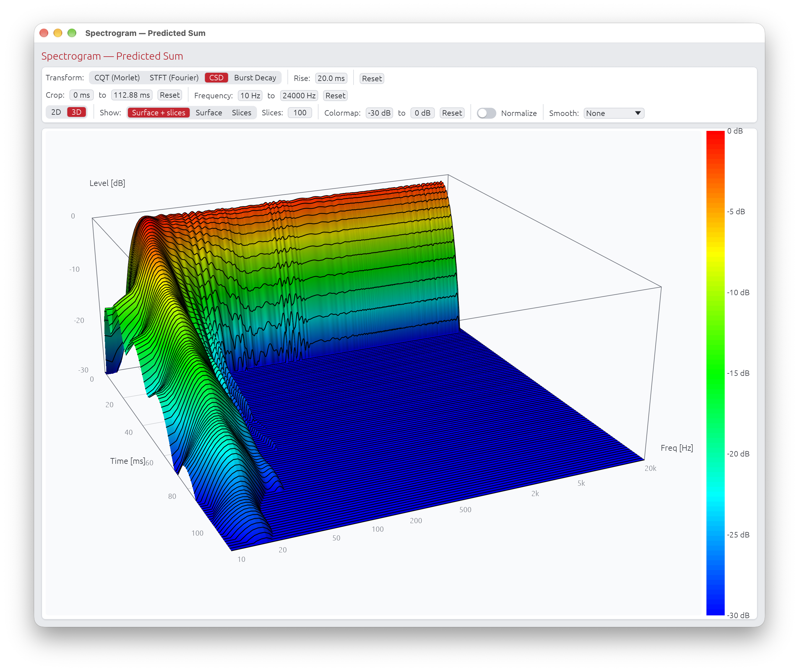Screen dimensions: 799x672
Task: Click the Slices count field showing 100
Action: pos(300,113)
